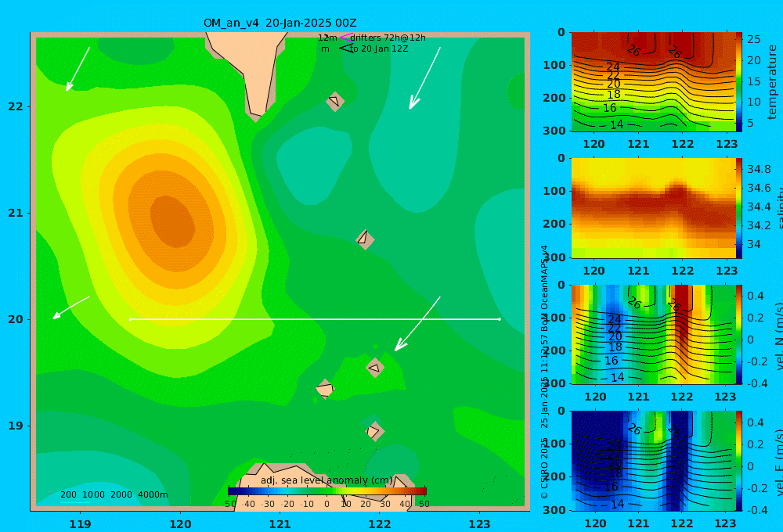Click longitude label 119 on map axis
The width and height of the screenshot is (783, 532).
click(81, 524)
